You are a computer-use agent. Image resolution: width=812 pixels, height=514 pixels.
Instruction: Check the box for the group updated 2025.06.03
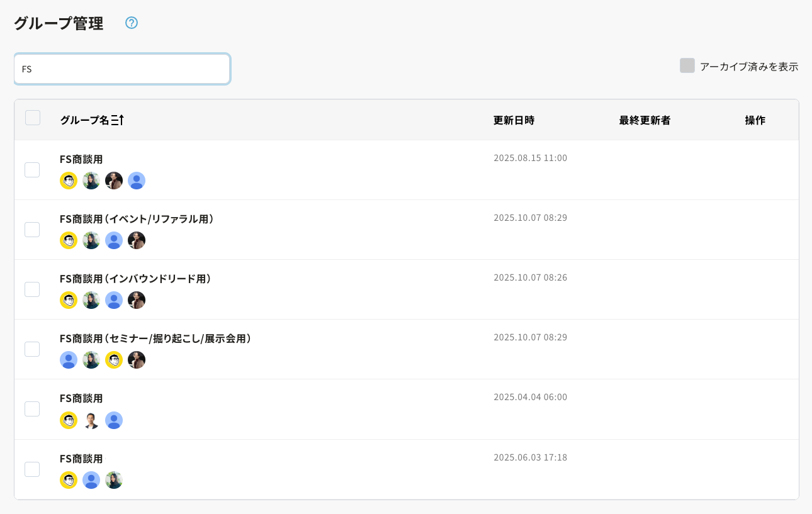(x=32, y=469)
